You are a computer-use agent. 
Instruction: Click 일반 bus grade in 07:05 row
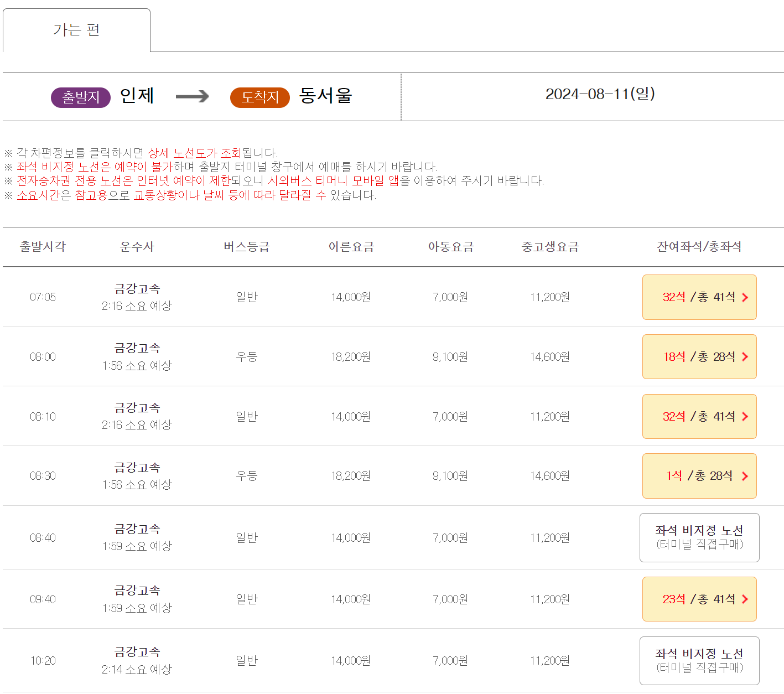point(247,297)
